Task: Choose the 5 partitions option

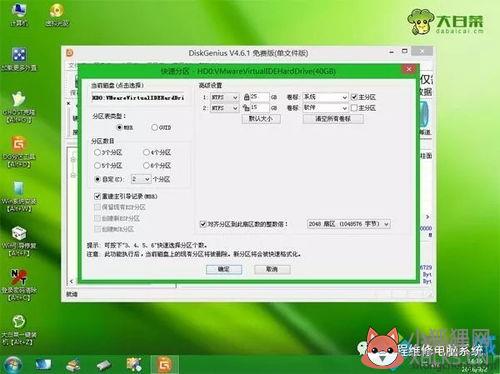Action: point(97,165)
